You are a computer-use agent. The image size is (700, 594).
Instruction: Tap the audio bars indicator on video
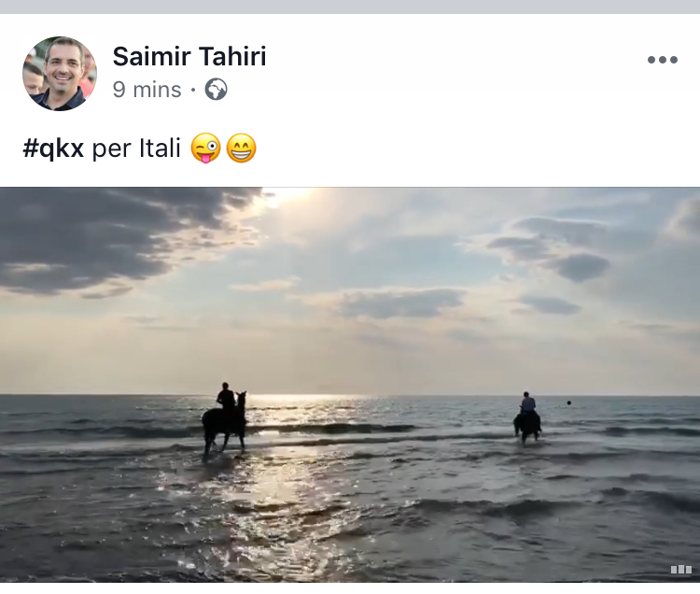[x=680, y=569]
